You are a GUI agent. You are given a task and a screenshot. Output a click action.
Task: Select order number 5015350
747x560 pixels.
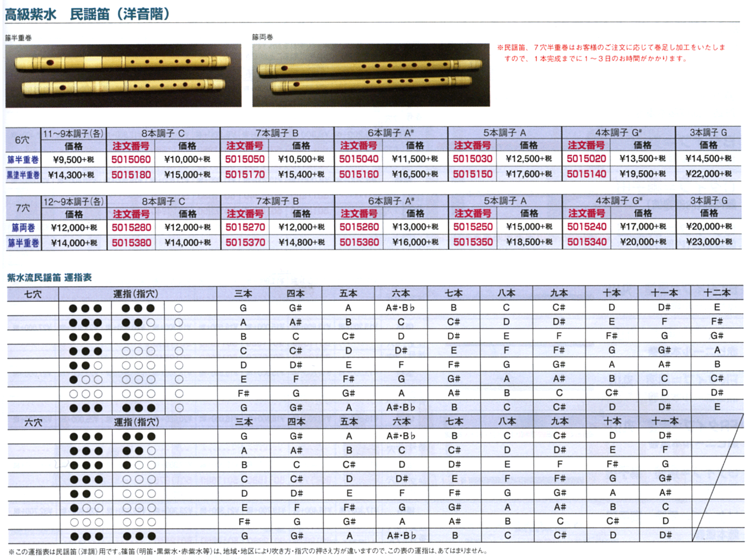tap(473, 242)
